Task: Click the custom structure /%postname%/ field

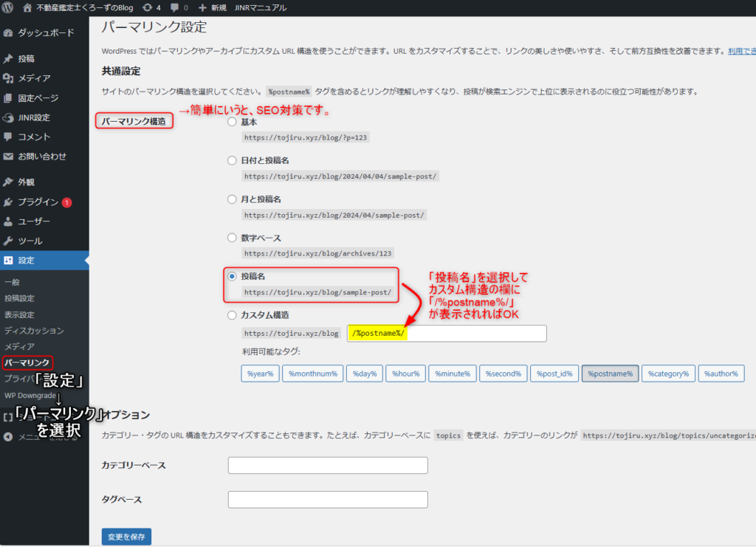Action: click(447, 334)
